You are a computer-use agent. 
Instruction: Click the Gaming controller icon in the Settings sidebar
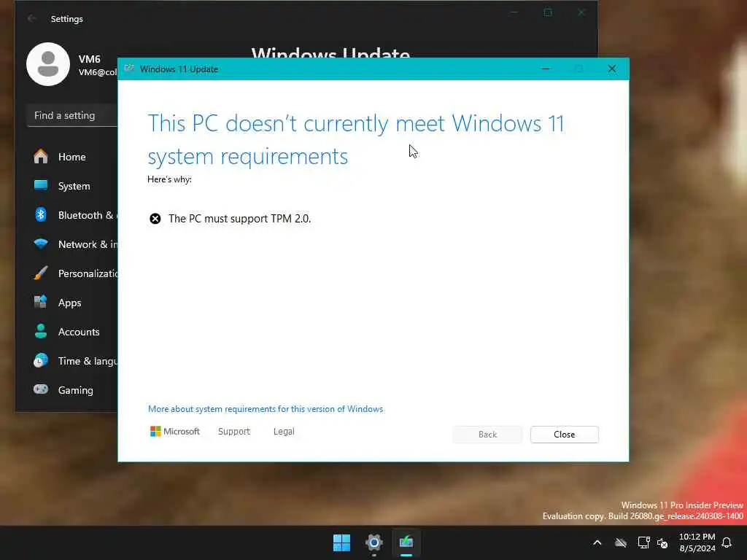[x=41, y=389]
